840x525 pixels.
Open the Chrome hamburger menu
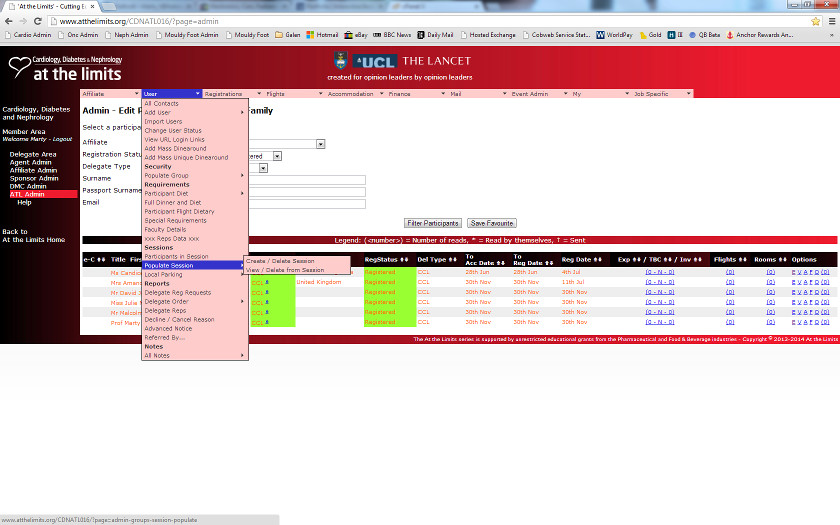832,21
